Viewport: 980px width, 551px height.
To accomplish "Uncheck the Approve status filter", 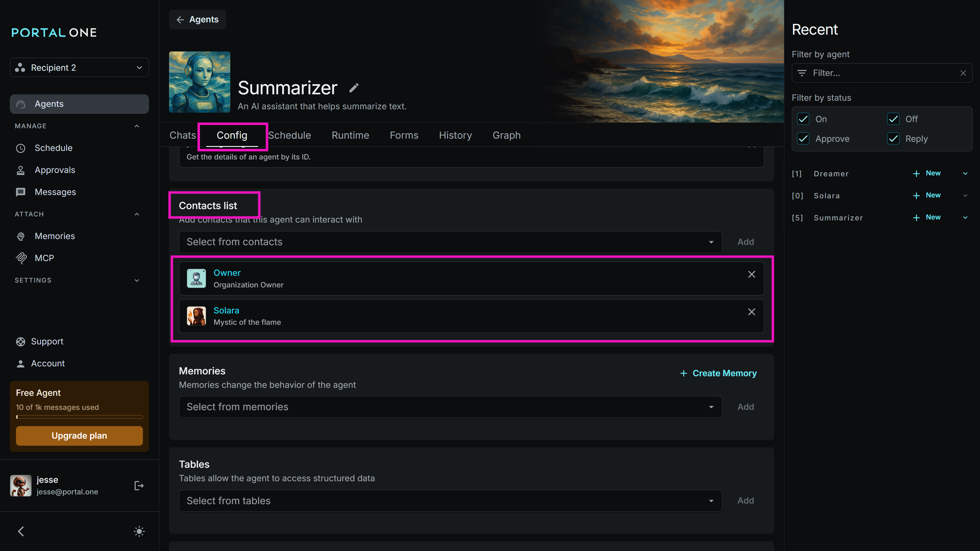I will click(x=803, y=139).
